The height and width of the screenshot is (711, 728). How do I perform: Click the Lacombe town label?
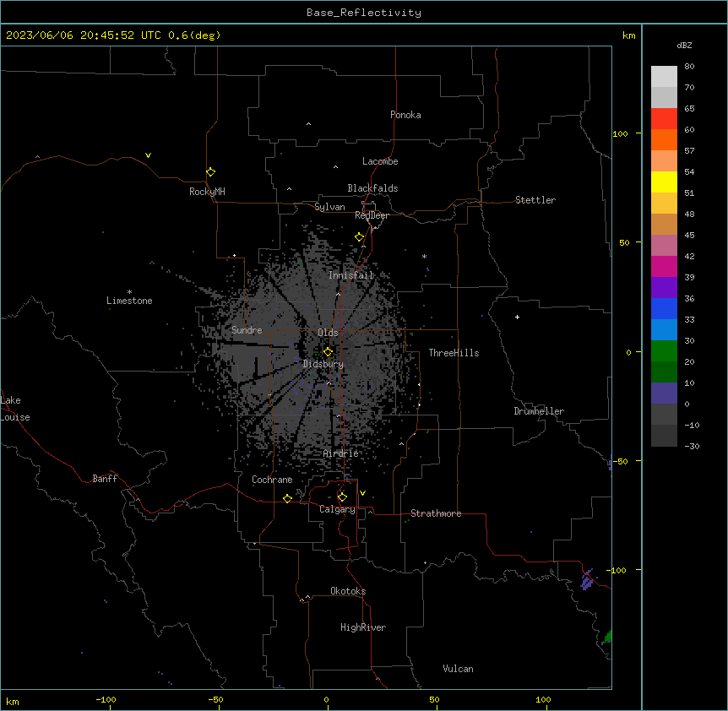380,161
